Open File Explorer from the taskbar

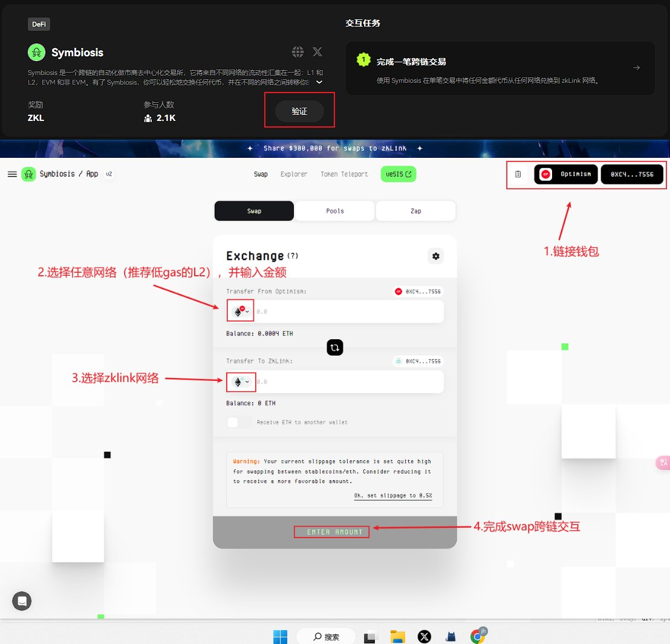pyautogui.click(x=397, y=637)
